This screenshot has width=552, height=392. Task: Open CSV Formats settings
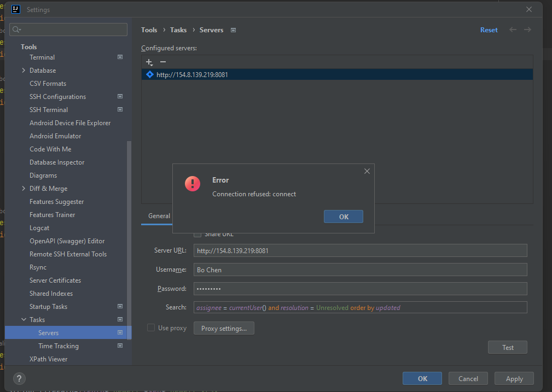48,84
